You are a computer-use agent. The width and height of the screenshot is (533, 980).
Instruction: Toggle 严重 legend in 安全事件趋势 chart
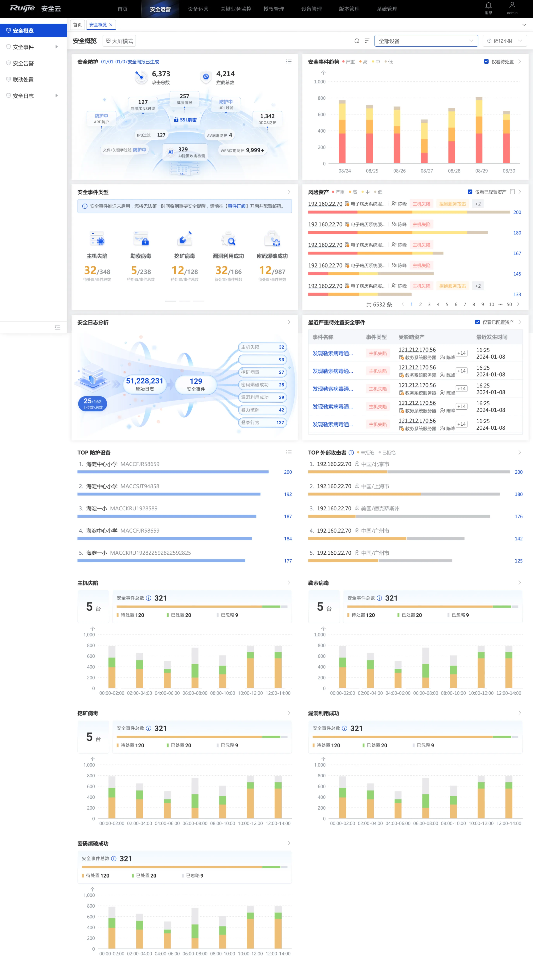[x=349, y=62]
